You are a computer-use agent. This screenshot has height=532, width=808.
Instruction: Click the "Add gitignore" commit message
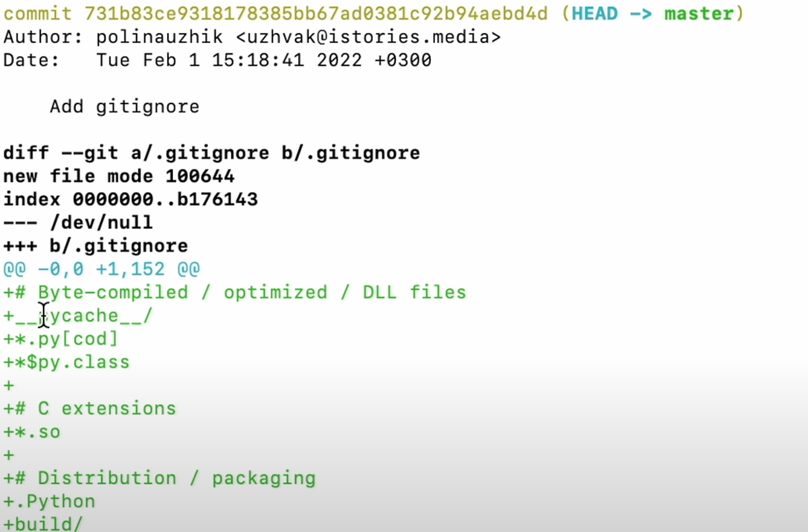125,107
